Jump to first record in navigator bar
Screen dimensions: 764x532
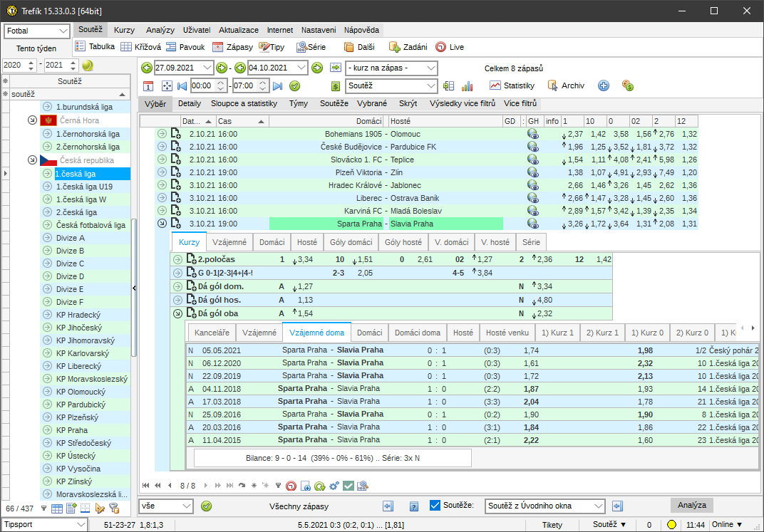pyautogui.click(x=145, y=485)
